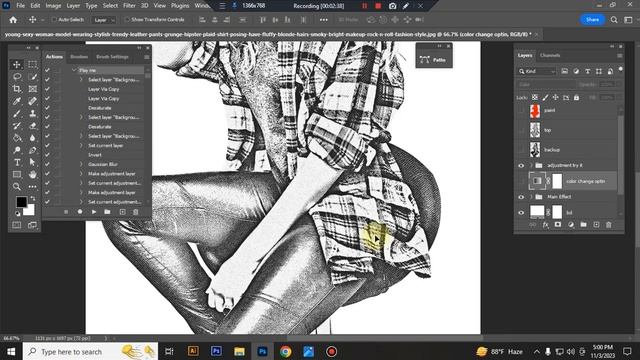Click Create new group folder in Layers panel

point(583,225)
